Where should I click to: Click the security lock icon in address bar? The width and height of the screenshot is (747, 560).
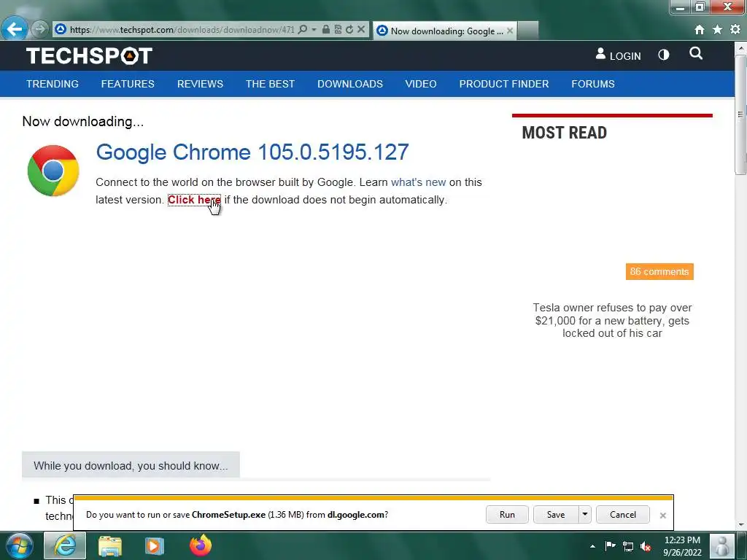click(x=326, y=29)
